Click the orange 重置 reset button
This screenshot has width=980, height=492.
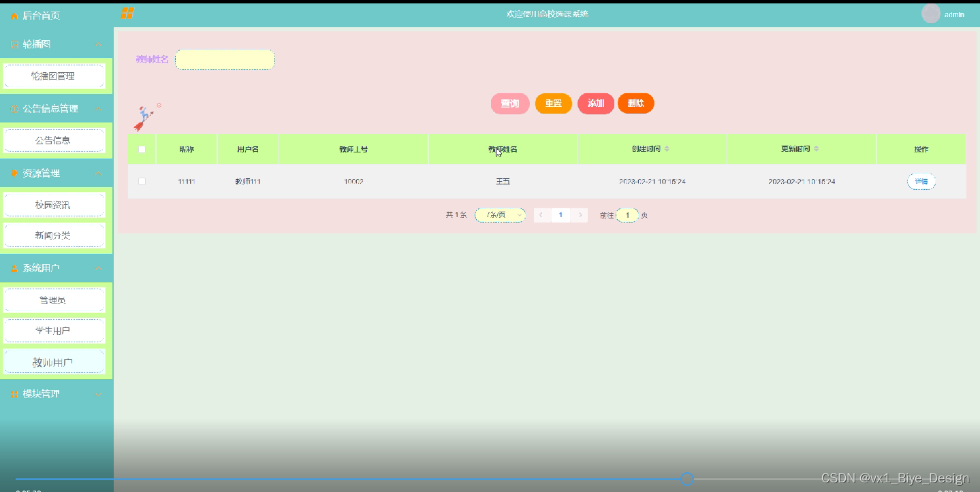pos(554,103)
